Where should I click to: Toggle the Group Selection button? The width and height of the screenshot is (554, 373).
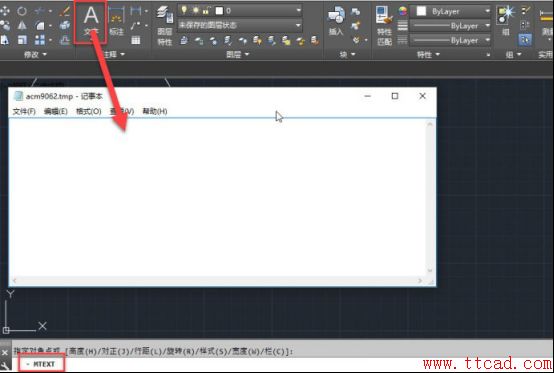coord(525,40)
